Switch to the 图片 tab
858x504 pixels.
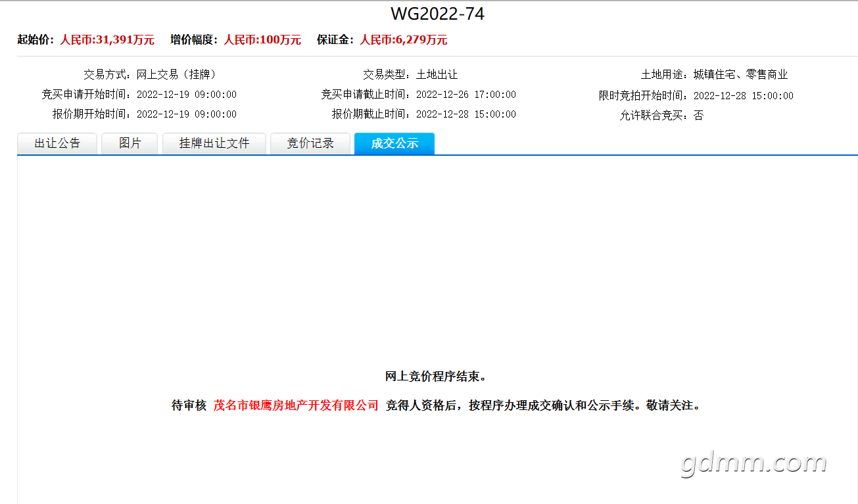coord(130,143)
